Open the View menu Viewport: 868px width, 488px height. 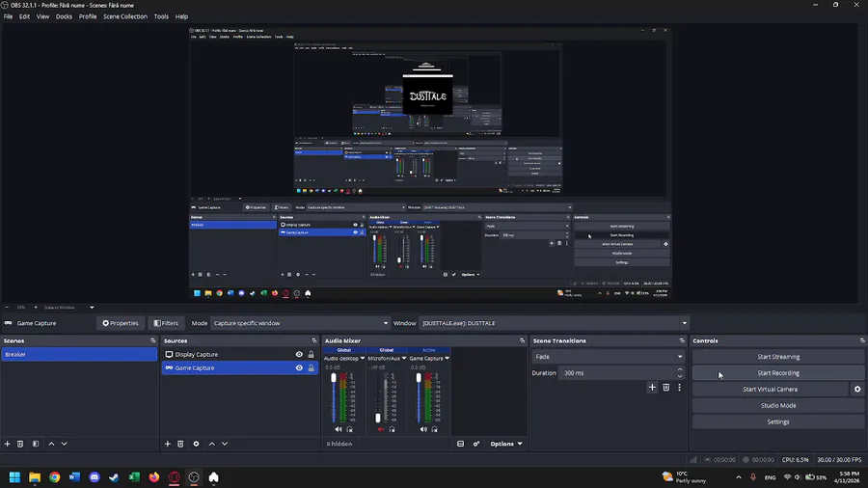pos(42,16)
